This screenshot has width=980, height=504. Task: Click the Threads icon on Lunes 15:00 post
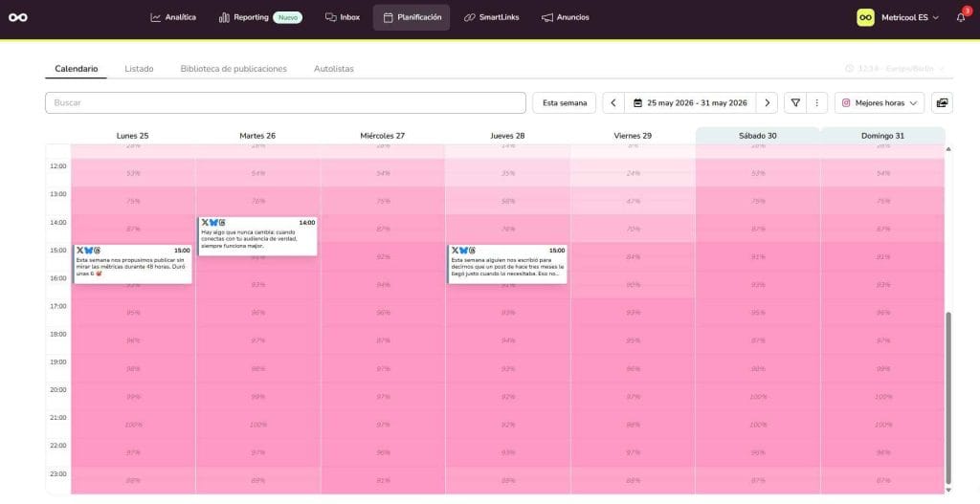click(97, 251)
